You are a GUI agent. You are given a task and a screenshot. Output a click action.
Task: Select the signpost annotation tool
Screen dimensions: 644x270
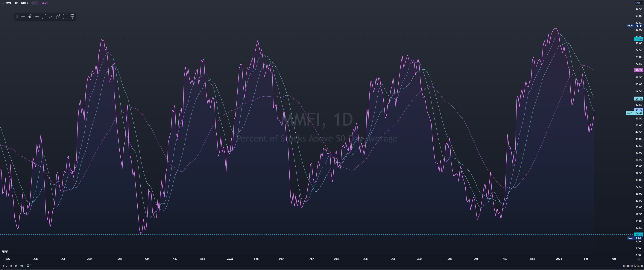72,16
